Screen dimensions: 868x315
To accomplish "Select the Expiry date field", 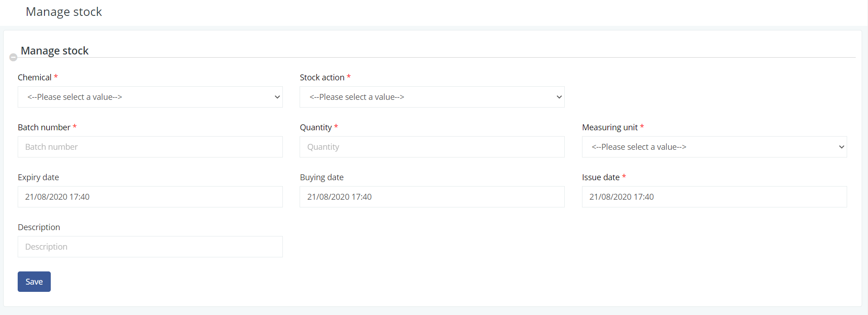I will (150, 197).
